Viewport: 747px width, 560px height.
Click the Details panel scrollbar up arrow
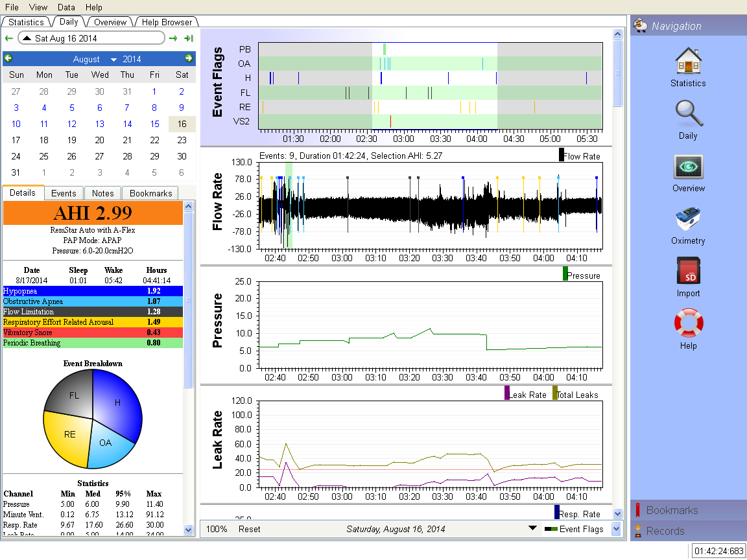(x=188, y=206)
